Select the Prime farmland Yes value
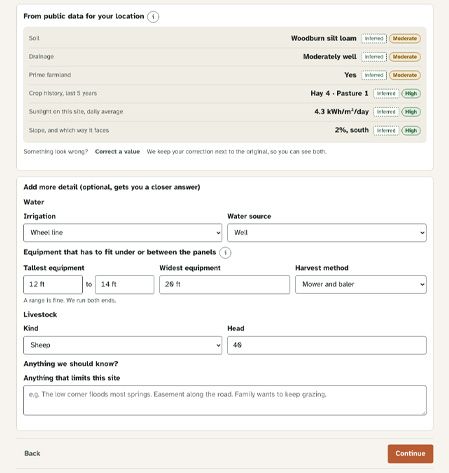The width and height of the screenshot is (449, 473). [x=350, y=75]
